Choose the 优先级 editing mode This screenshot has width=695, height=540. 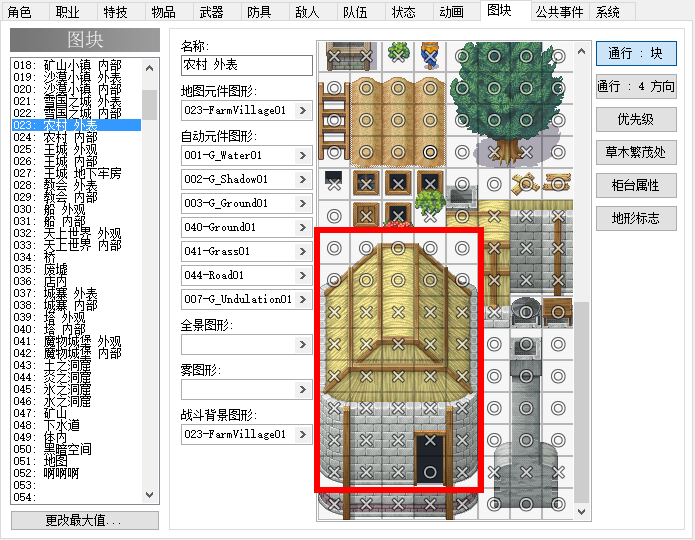coord(636,119)
